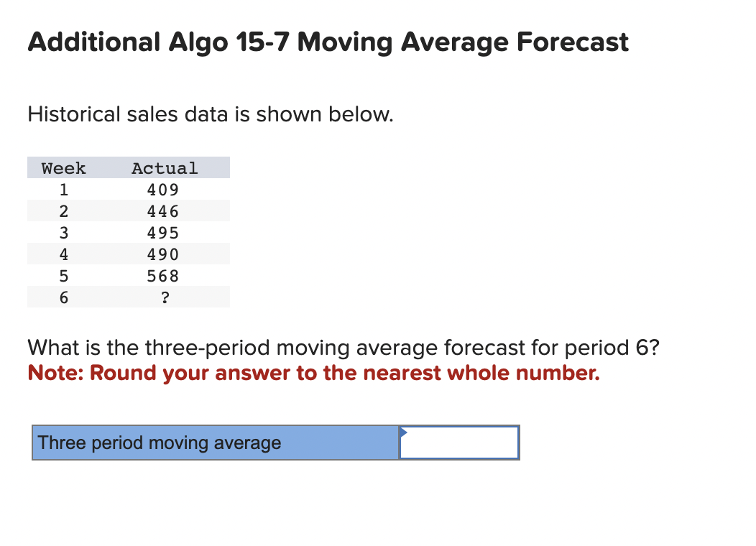Click the blue flag marker beside the answer field
The height and width of the screenshot is (546, 756).
pos(405,432)
